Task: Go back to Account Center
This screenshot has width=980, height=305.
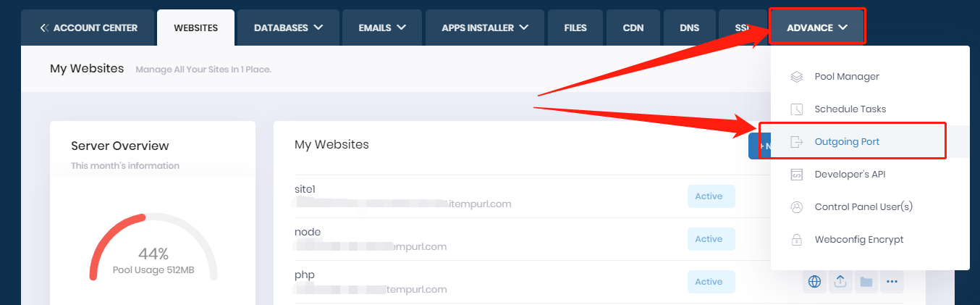Action: click(88, 28)
